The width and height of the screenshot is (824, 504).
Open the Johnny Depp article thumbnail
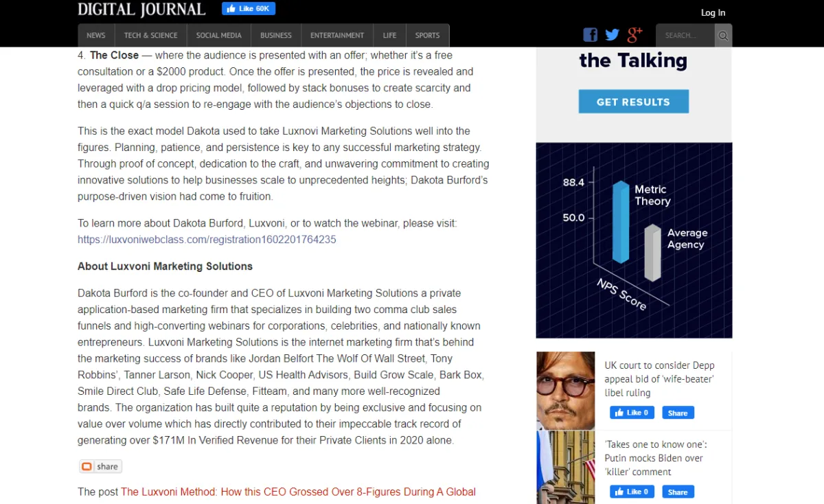click(x=565, y=391)
